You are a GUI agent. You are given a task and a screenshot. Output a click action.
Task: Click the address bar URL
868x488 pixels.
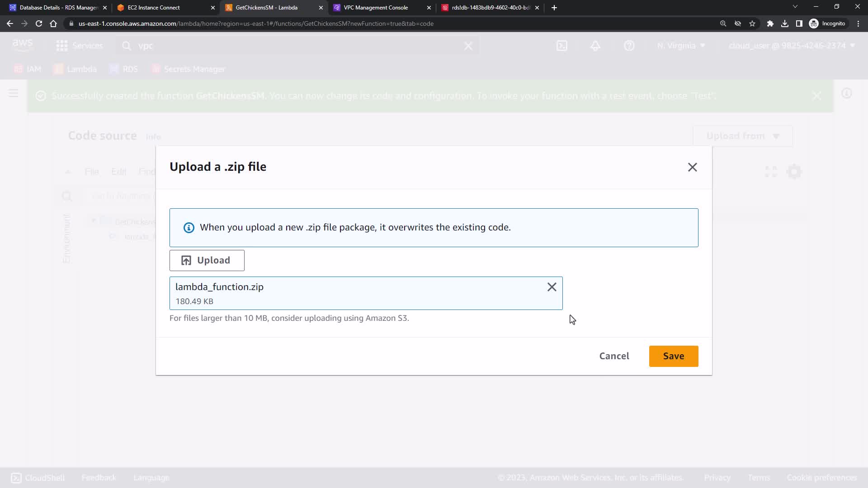point(255,23)
